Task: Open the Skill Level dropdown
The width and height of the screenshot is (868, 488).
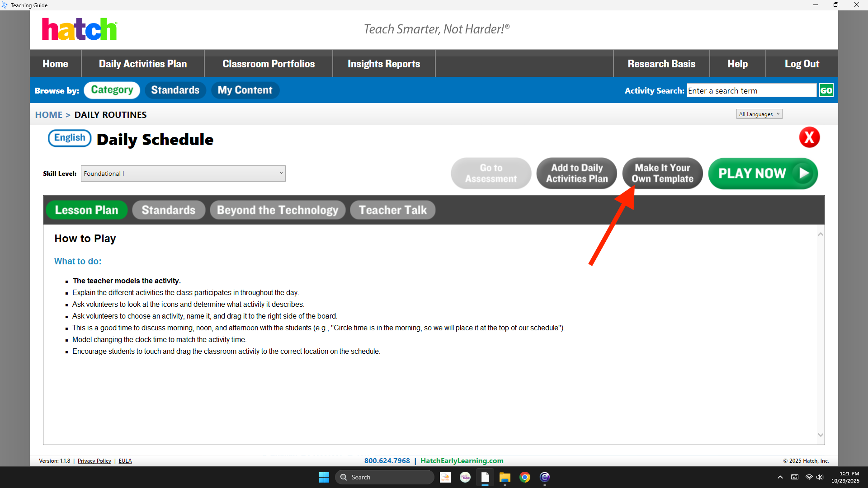Action: (183, 174)
